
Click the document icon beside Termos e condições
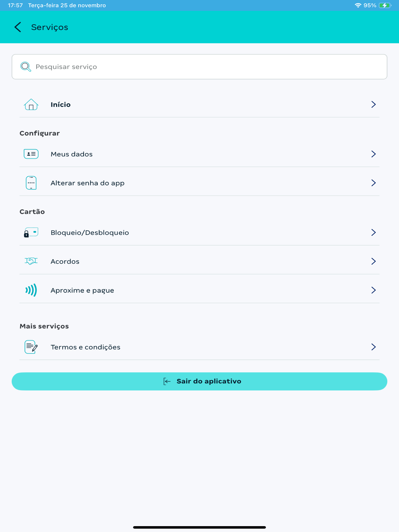(30, 347)
